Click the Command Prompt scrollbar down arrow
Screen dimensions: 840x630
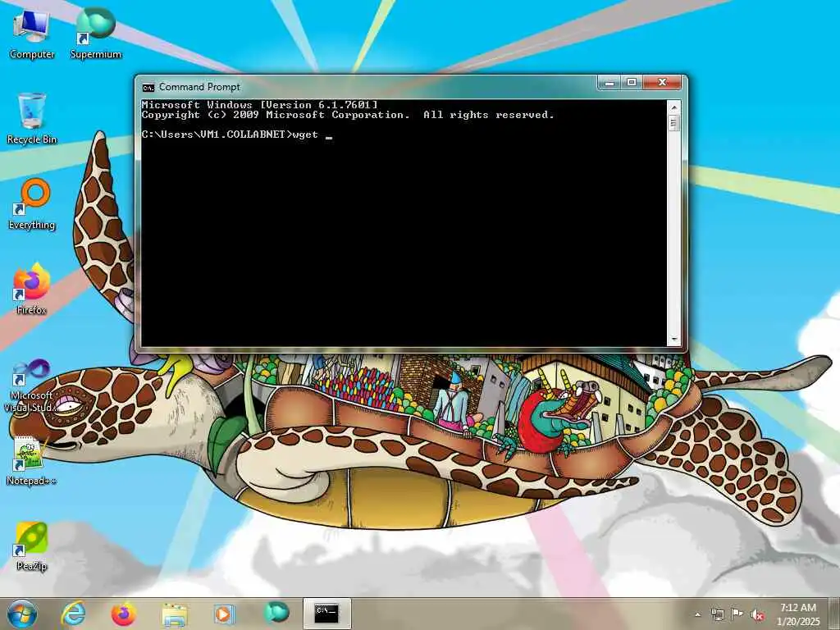click(674, 340)
